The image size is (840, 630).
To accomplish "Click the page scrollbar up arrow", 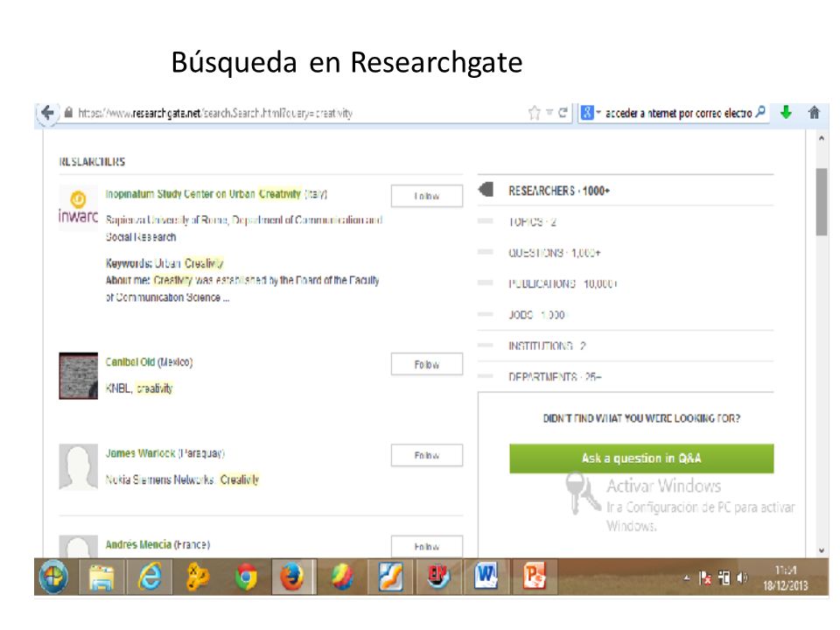I will click(822, 138).
